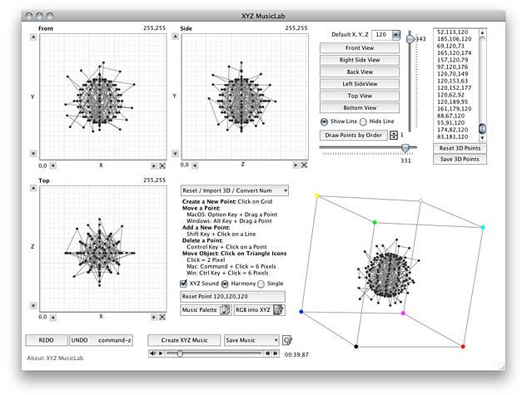Click Reset 3D Points

click(x=460, y=148)
